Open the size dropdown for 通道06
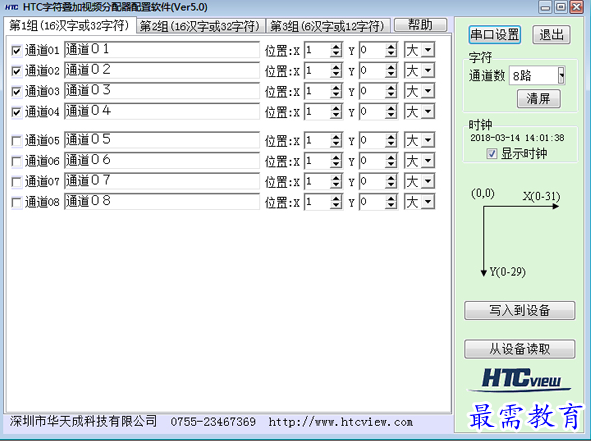591x448 pixels. (x=428, y=161)
